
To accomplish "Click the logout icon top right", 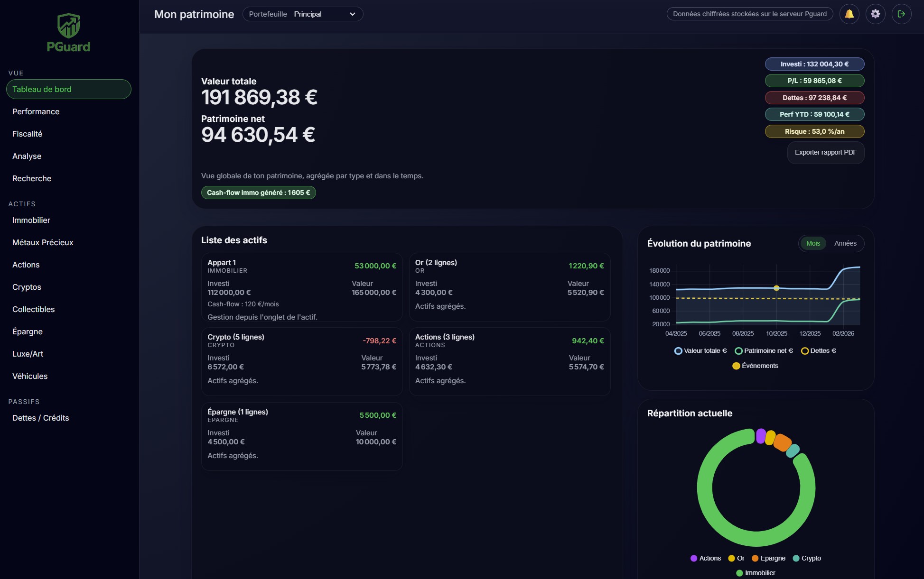I will 902,14.
